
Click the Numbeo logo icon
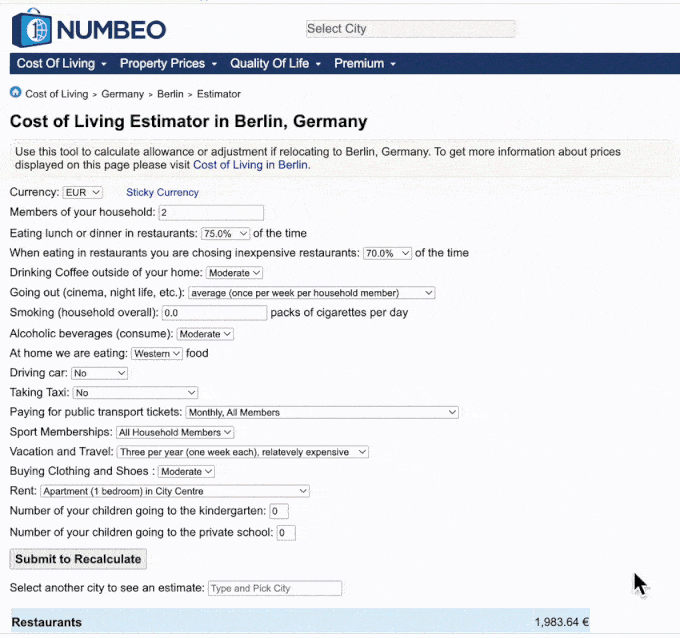click(30, 28)
